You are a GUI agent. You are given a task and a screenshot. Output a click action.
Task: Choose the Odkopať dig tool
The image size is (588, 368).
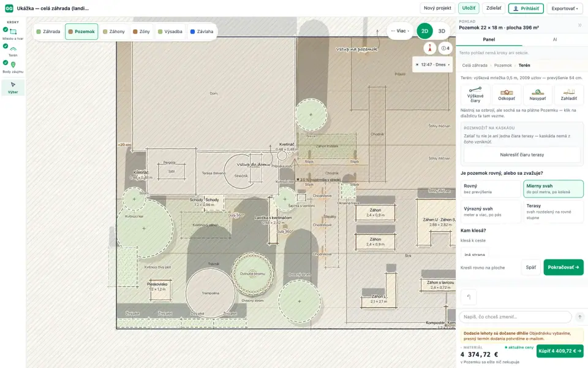point(507,94)
